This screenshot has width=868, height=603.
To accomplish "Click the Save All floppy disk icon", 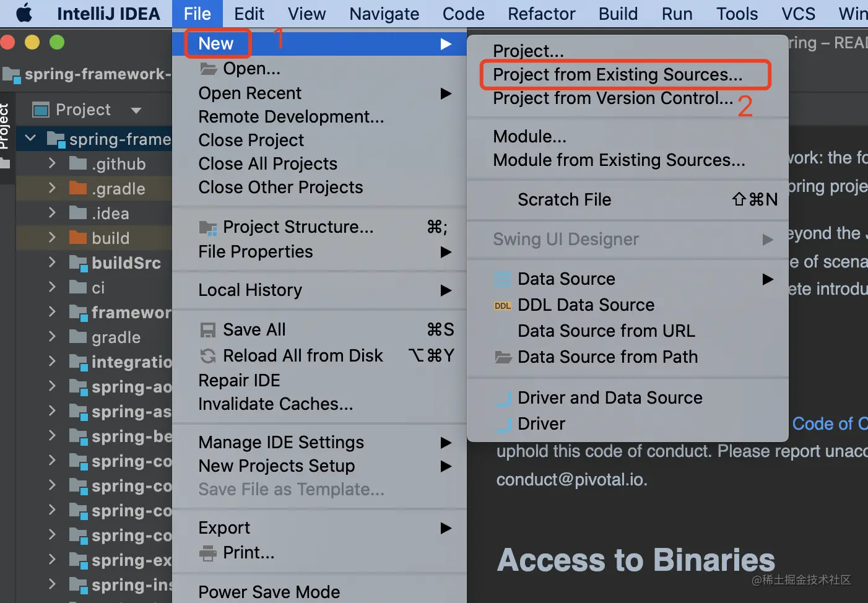I will pyautogui.click(x=208, y=330).
